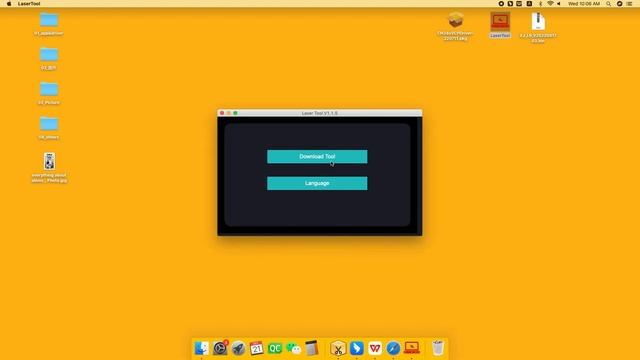Open the Apple menu
640x360 pixels.
point(9,4)
